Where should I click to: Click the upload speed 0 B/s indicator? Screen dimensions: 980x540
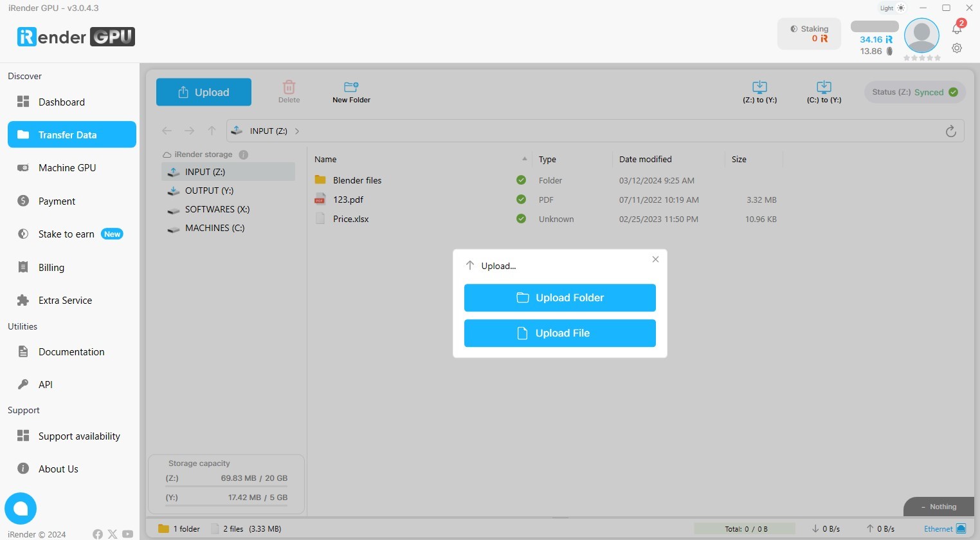[x=880, y=529]
